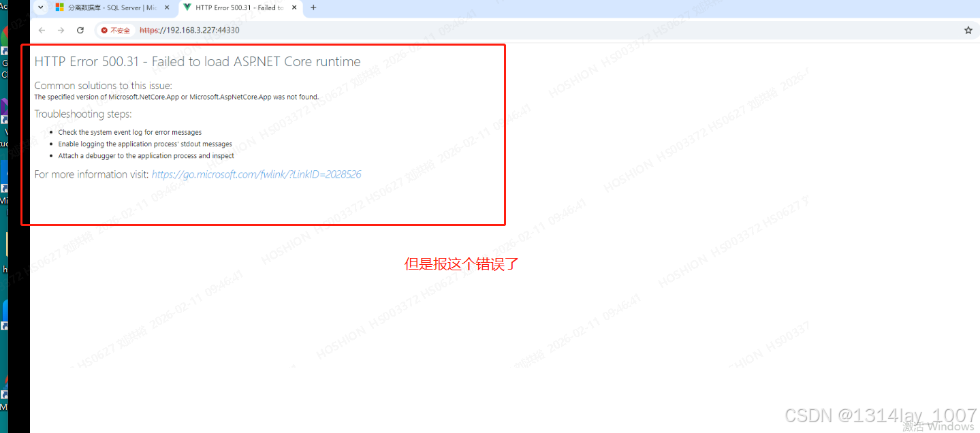Click the 'Microsoft.NetCore.App was not found' line
The width and height of the screenshot is (980, 433).
176,97
